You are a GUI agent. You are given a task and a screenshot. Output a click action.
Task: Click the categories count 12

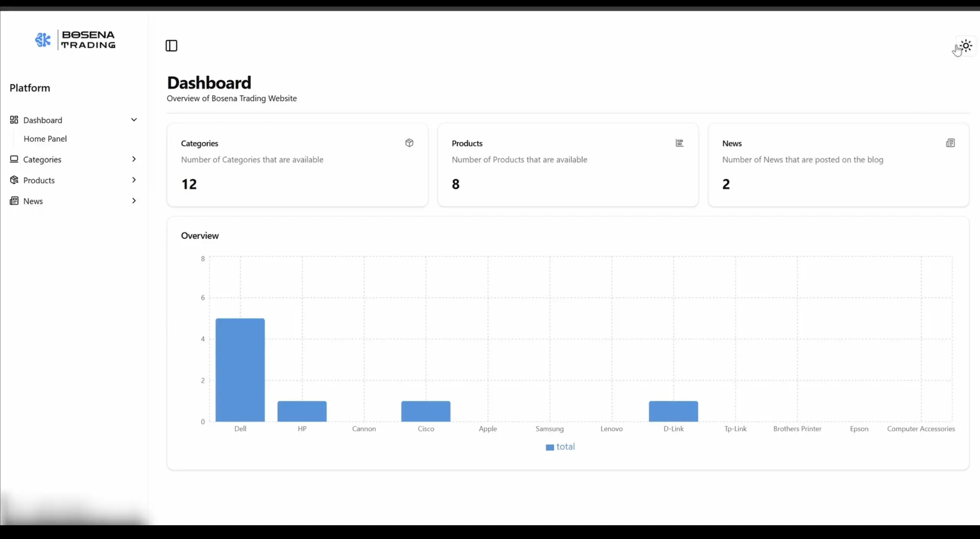(x=189, y=184)
